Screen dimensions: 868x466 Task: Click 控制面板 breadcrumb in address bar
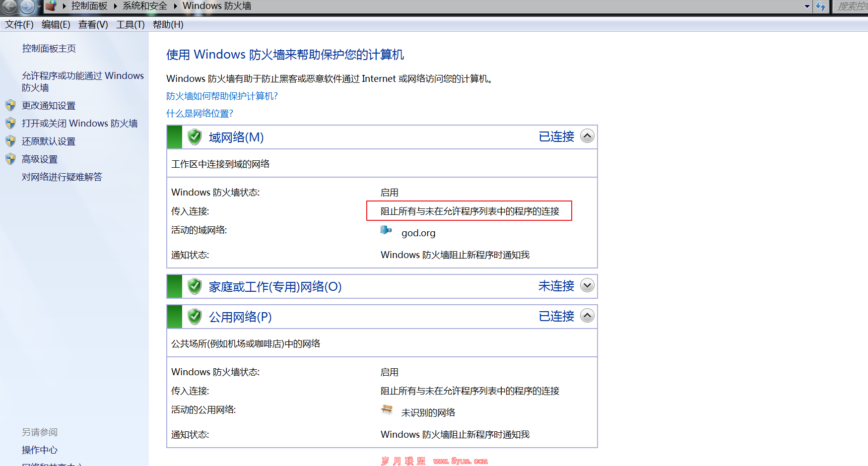[x=89, y=6]
